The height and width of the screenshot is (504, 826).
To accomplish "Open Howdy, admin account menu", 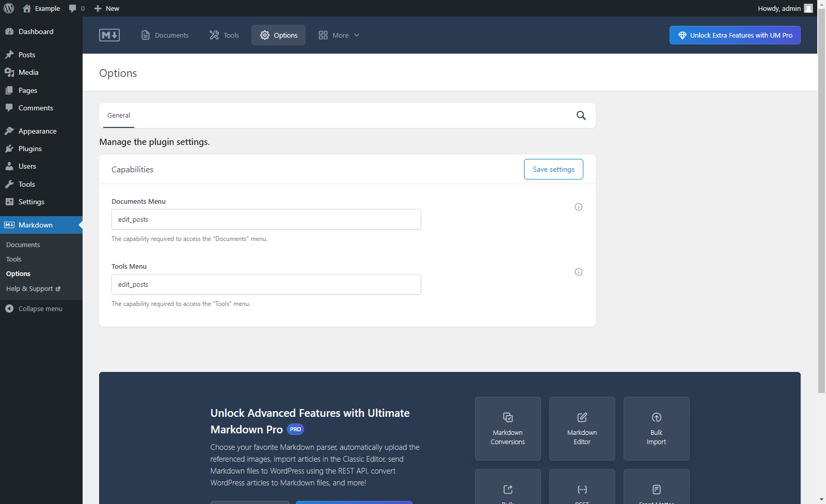I will [x=785, y=8].
